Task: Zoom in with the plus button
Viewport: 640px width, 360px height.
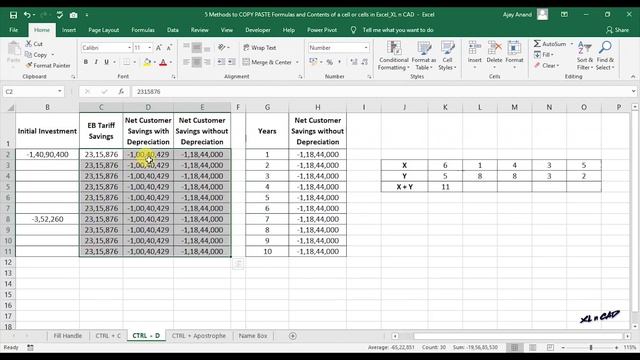Action: [x=616, y=347]
